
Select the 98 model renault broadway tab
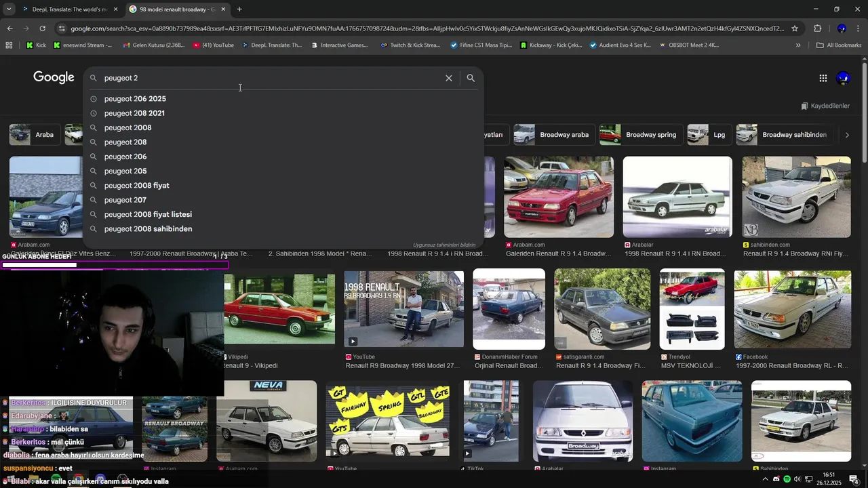pyautogui.click(x=177, y=9)
